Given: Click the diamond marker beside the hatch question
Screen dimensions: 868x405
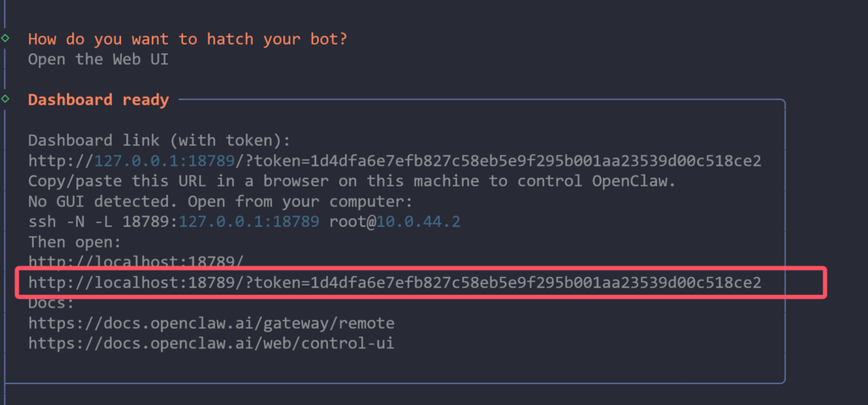Looking at the screenshot, I should tap(6, 39).
